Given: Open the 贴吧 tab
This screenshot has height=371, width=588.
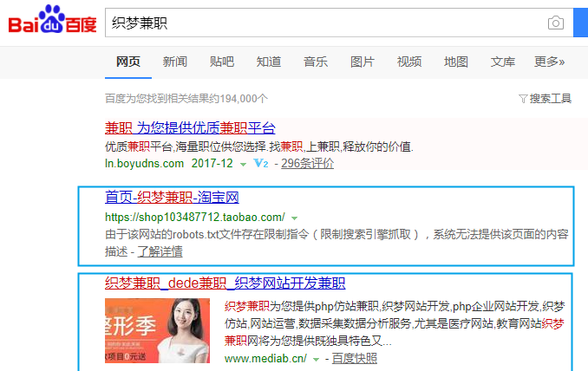Looking at the screenshot, I should click(x=222, y=62).
